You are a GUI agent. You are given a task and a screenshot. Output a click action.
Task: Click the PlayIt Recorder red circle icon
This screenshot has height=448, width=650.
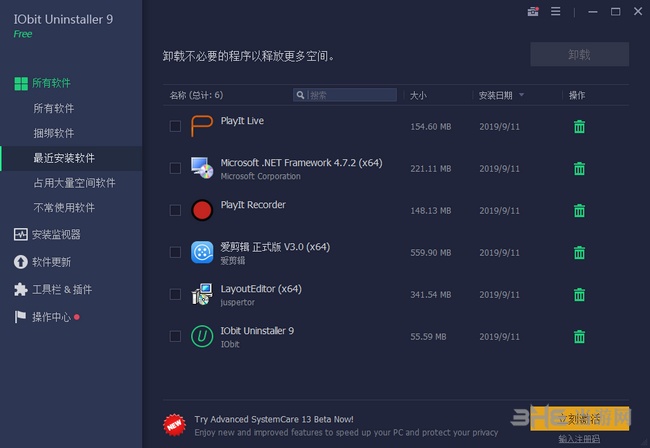point(202,210)
